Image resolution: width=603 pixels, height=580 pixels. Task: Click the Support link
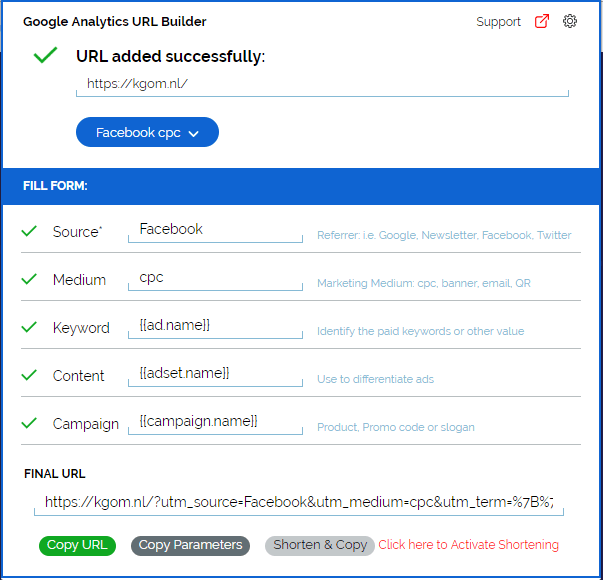498,21
